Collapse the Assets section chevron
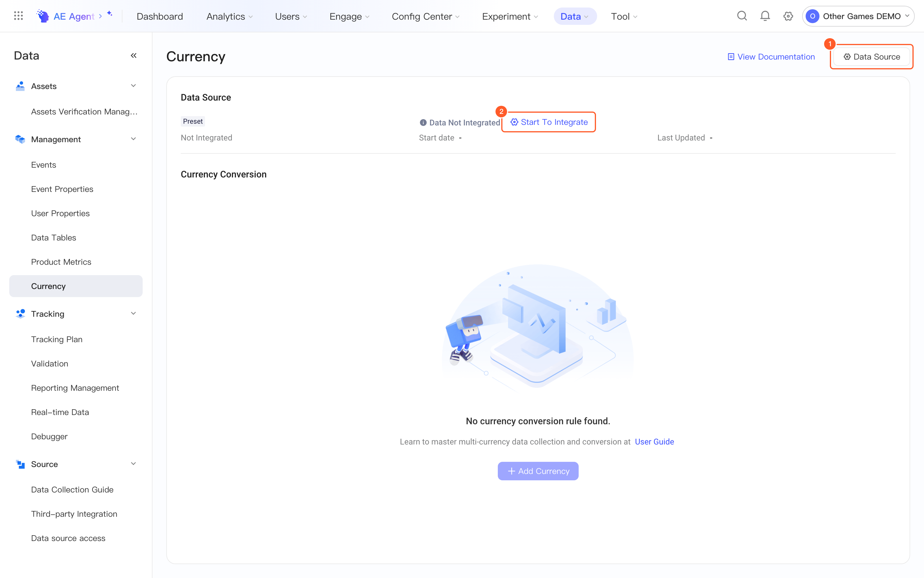Image resolution: width=924 pixels, height=578 pixels. coord(133,86)
